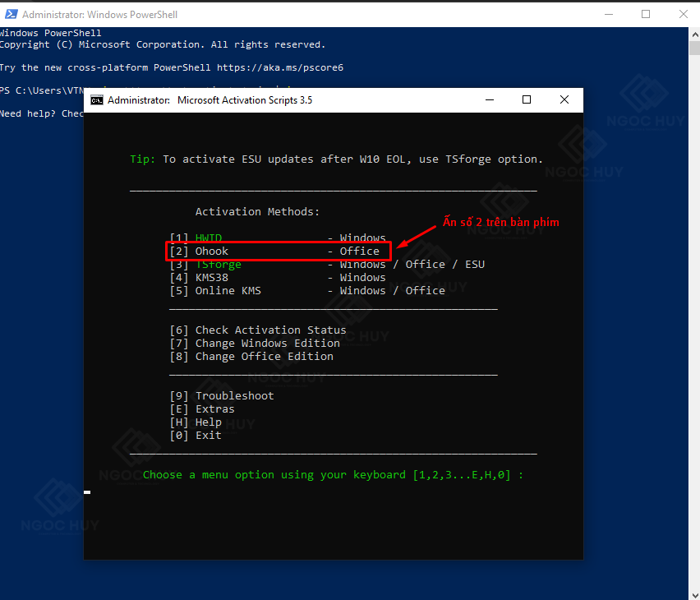This screenshot has height=600, width=700.
Task: Click the '[9] Troubleshoot' line
Action: (x=222, y=396)
